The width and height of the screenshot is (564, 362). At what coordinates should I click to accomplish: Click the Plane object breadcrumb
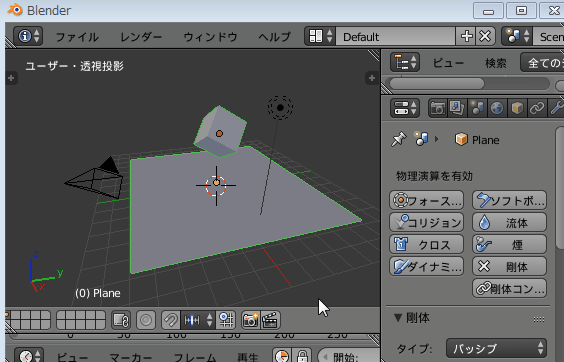(477, 139)
